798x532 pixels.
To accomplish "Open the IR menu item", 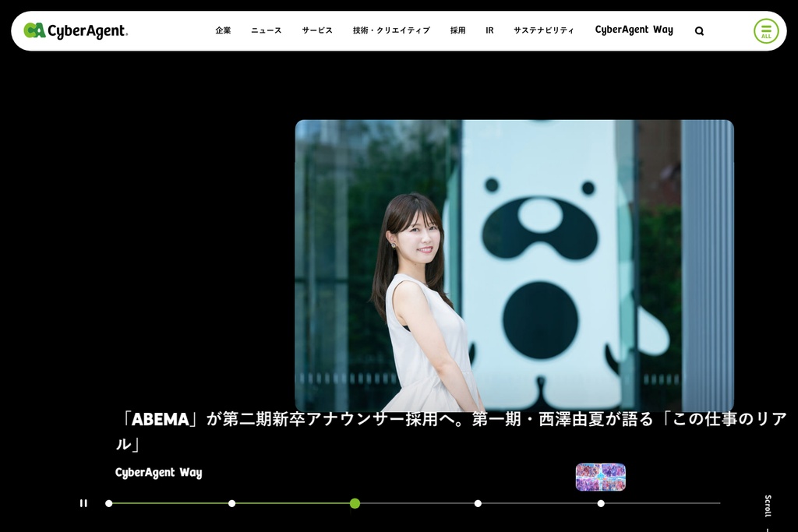I will [x=489, y=30].
